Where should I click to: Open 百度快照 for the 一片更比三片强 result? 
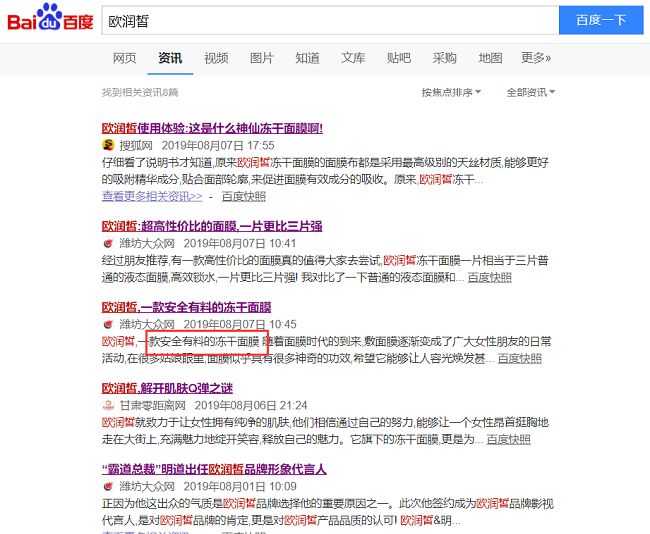(x=490, y=277)
